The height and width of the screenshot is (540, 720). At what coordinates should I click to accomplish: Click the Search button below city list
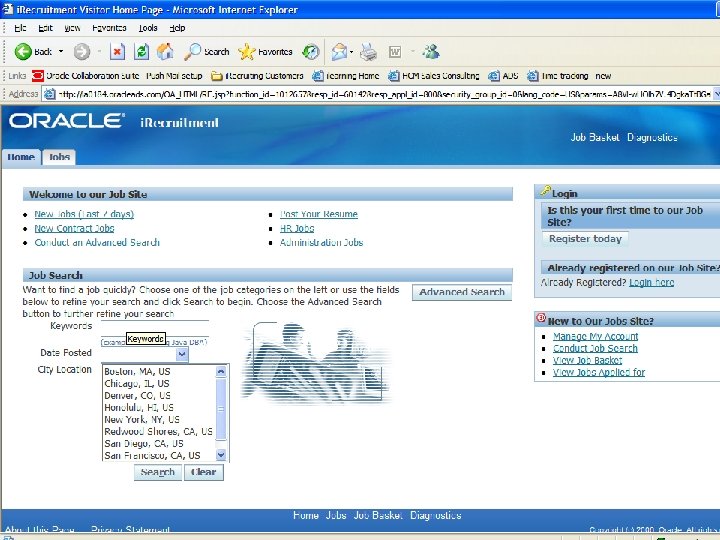click(158, 472)
